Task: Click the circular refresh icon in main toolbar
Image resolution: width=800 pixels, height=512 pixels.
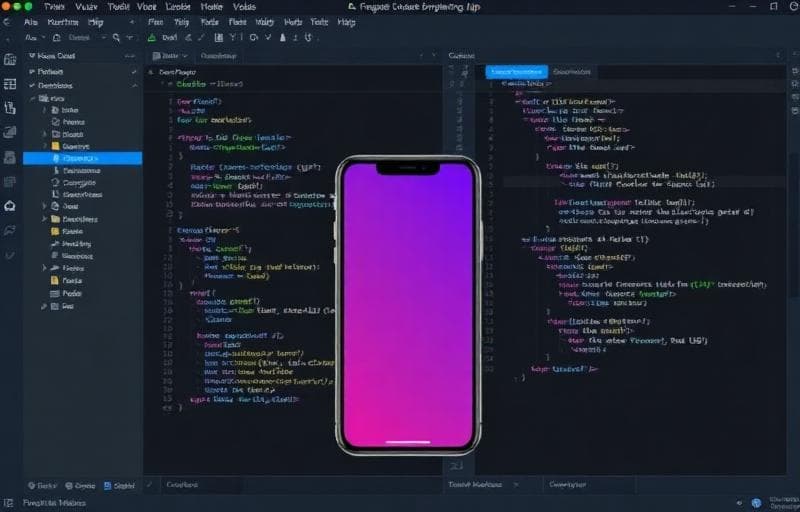Action: click(254, 37)
